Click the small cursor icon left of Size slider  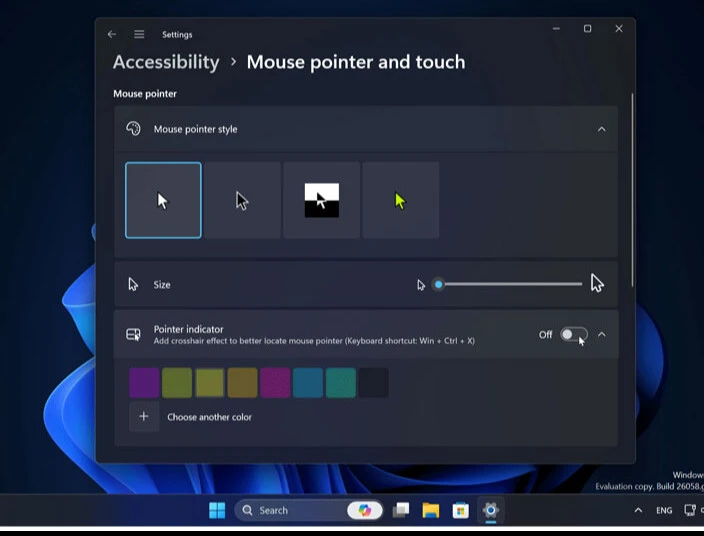click(421, 285)
